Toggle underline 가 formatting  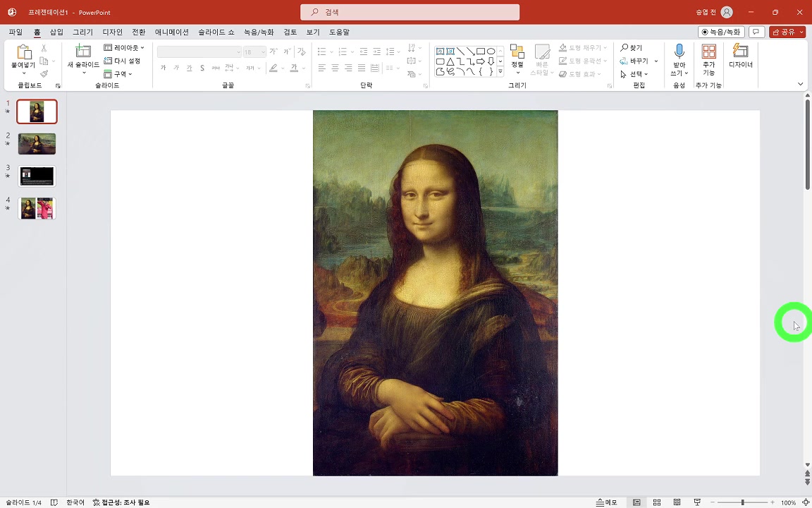click(x=189, y=68)
